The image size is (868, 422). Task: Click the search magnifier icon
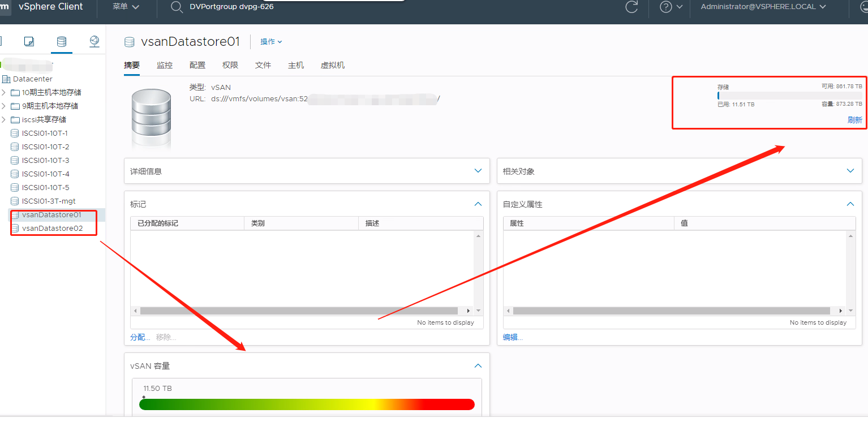[x=177, y=8]
